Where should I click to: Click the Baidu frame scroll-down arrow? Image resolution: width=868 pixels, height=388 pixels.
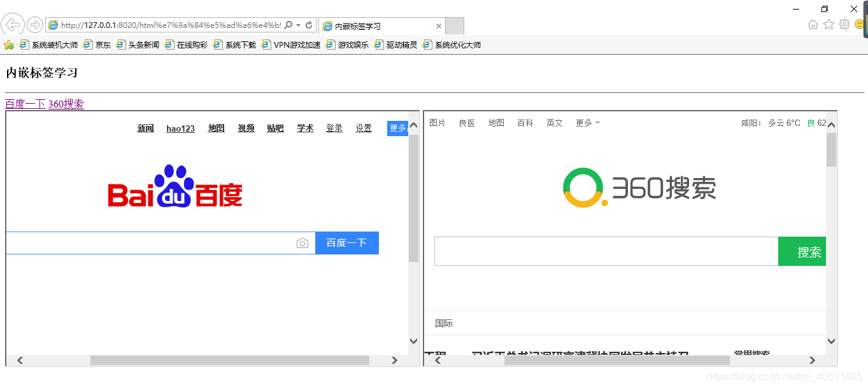pyautogui.click(x=413, y=342)
